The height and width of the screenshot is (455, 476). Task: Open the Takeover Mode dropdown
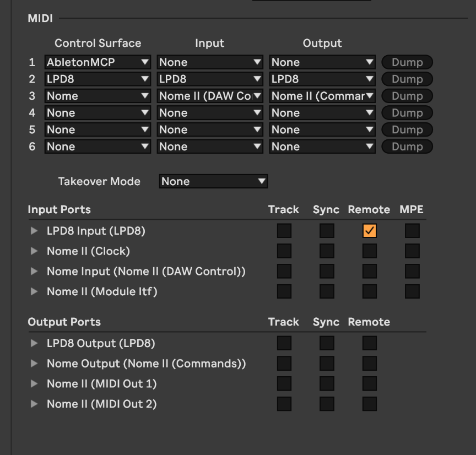click(213, 181)
